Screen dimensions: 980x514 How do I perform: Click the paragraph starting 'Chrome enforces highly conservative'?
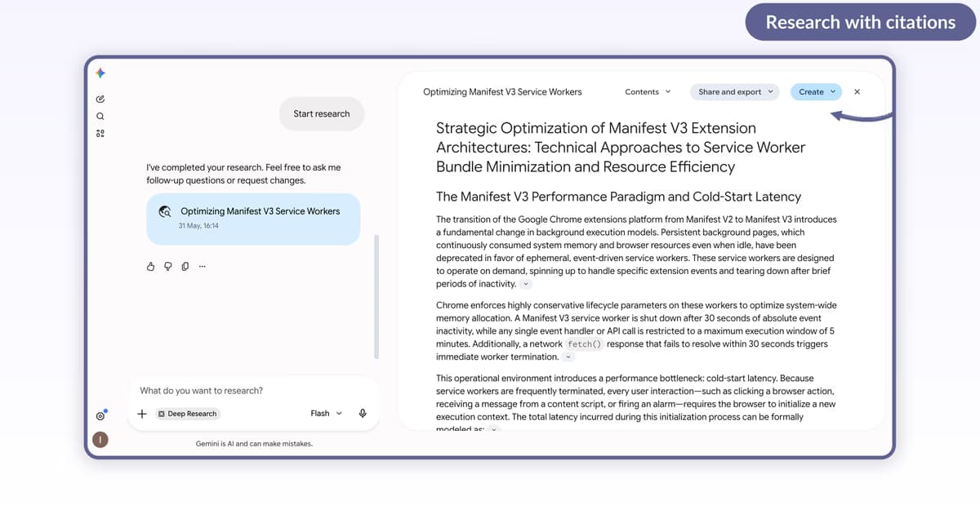(636, 331)
